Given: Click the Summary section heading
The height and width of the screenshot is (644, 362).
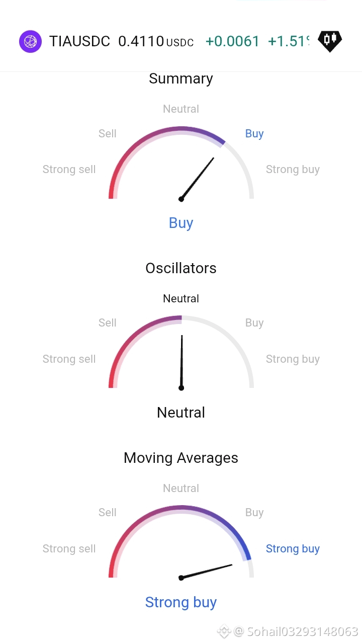Looking at the screenshot, I should pos(181,78).
